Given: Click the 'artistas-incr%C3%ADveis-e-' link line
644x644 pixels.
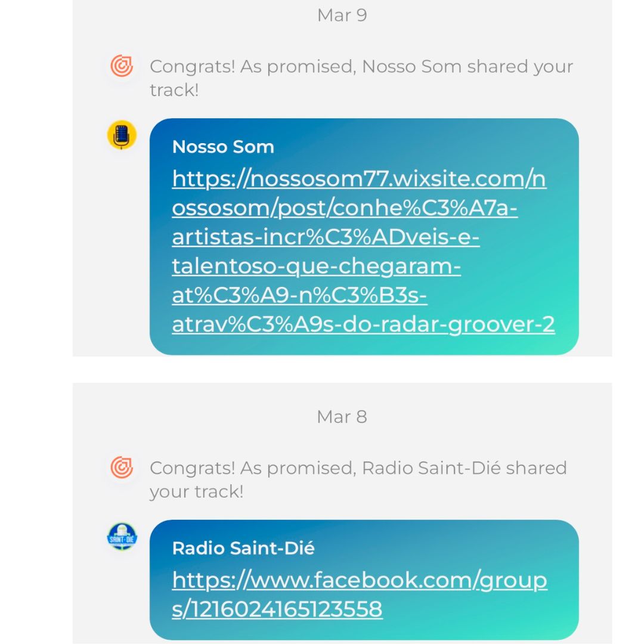Looking at the screenshot, I should pyautogui.click(x=326, y=237).
